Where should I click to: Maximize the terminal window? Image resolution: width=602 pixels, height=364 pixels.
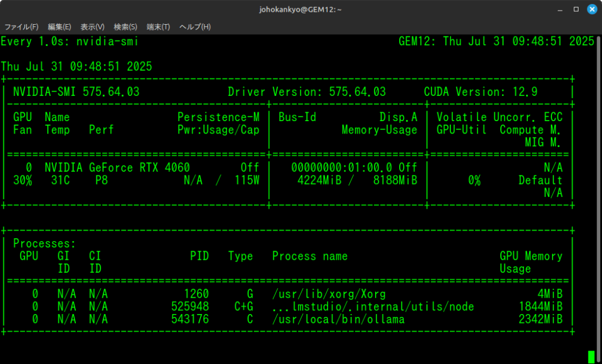tap(576, 9)
